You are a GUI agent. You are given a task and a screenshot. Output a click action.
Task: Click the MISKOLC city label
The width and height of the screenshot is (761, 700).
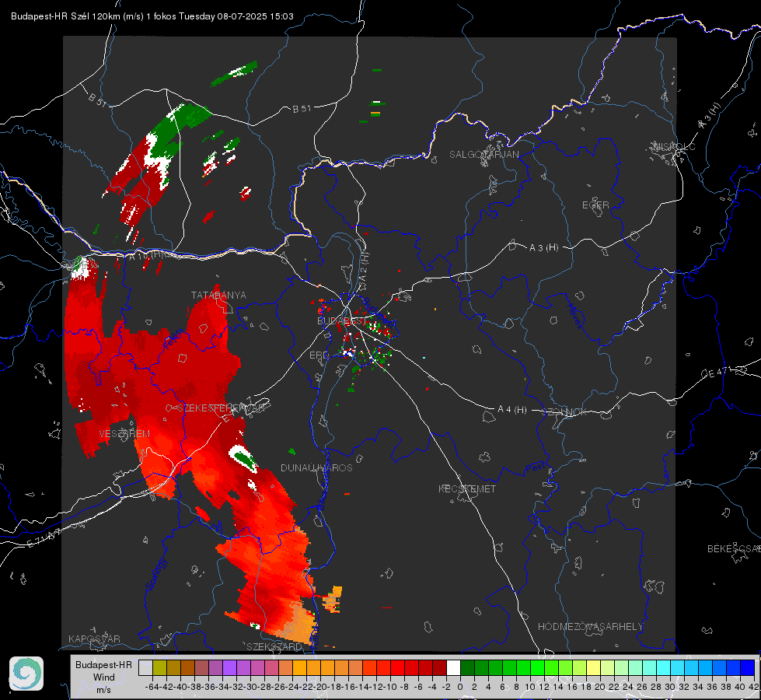(x=674, y=146)
